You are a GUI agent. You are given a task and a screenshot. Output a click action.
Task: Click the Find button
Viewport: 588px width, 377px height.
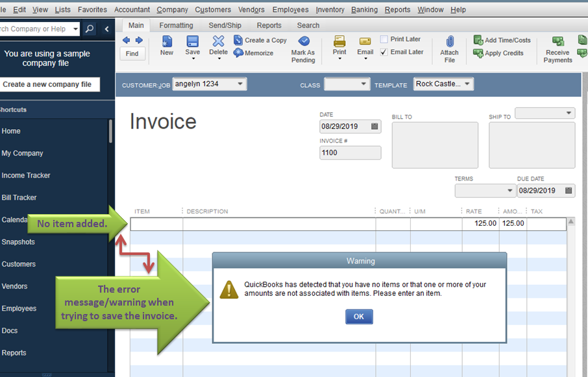[x=132, y=54]
